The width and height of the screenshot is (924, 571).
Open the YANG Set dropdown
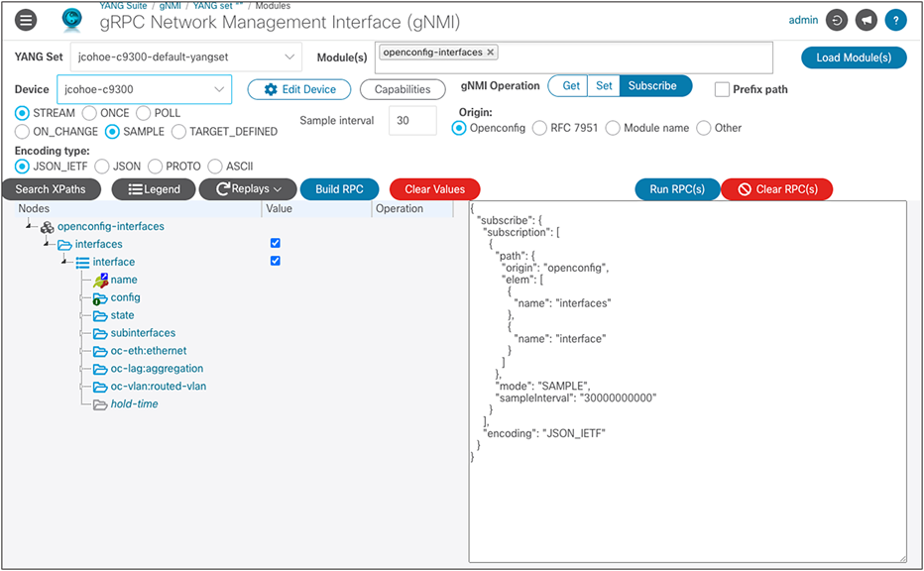point(186,57)
